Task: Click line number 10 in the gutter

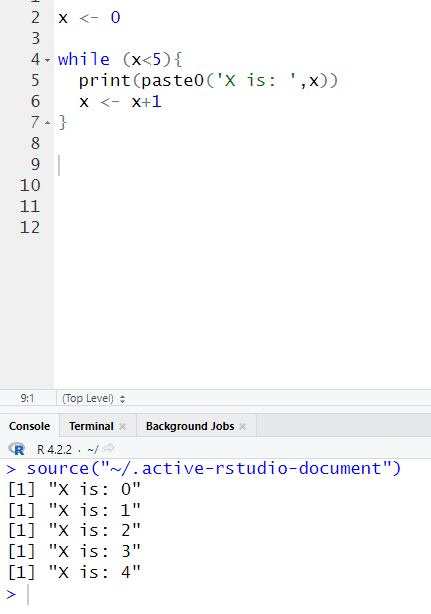Action: click(x=30, y=185)
